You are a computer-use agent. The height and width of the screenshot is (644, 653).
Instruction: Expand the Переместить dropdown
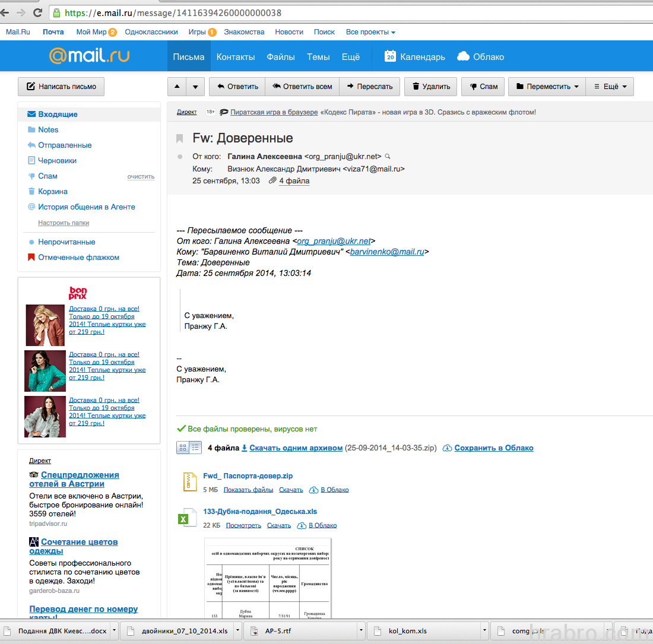(x=547, y=87)
